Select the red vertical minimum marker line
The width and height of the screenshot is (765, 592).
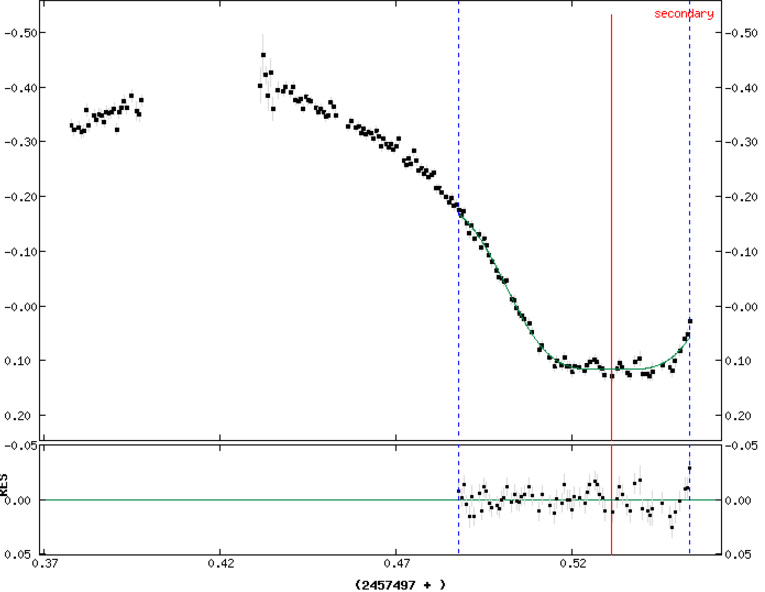611,250
